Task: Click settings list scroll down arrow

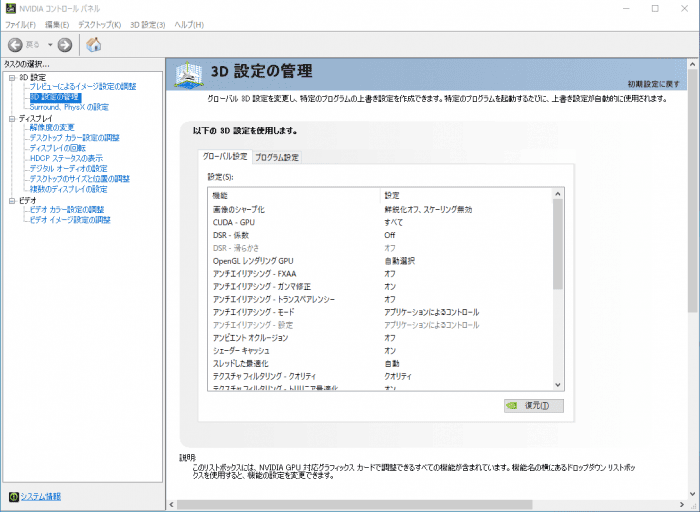Action: (558, 385)
